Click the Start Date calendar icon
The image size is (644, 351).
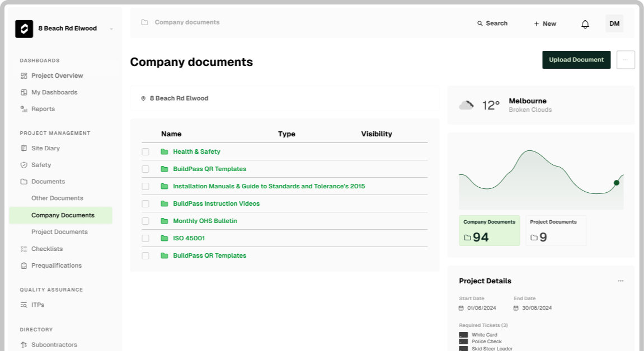461,308
